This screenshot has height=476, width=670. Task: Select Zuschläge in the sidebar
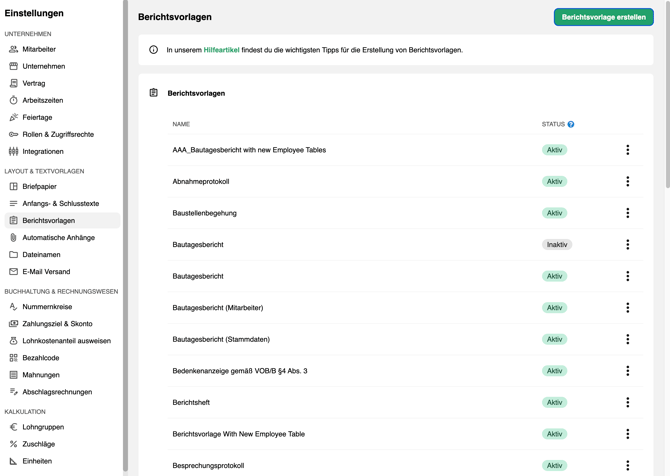coord(62,444)
